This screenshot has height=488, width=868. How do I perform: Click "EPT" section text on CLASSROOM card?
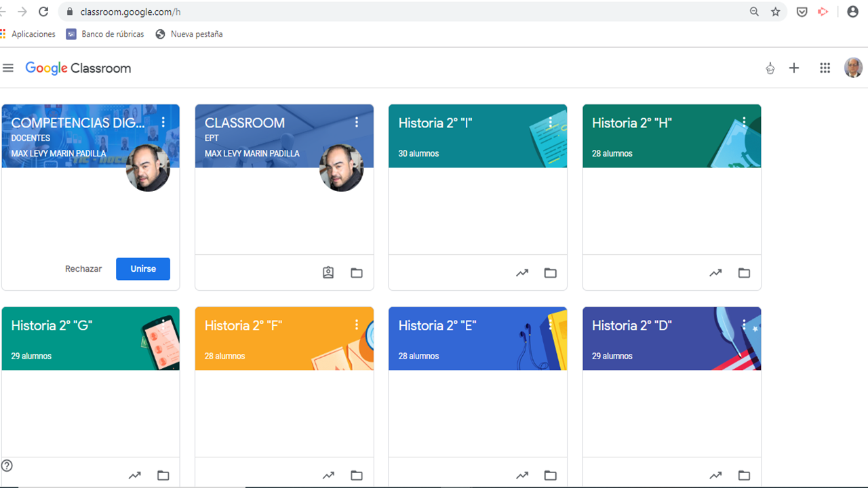212,138
